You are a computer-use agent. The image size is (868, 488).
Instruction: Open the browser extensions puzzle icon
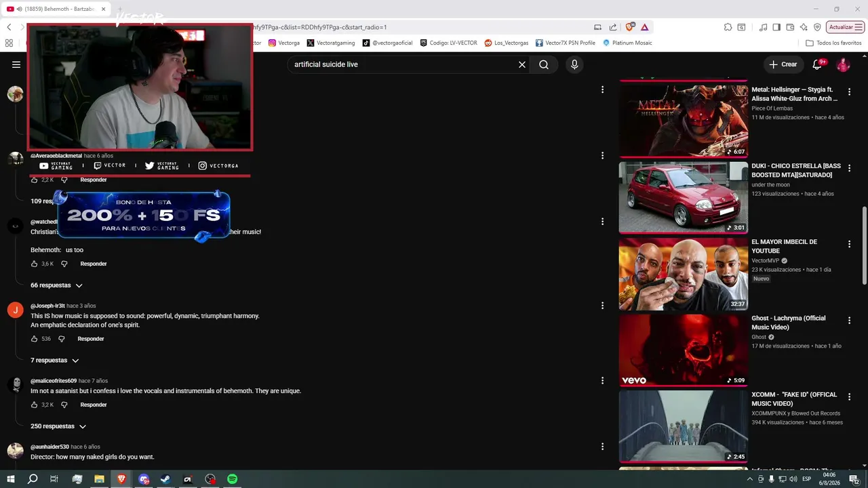click(728, 27)
